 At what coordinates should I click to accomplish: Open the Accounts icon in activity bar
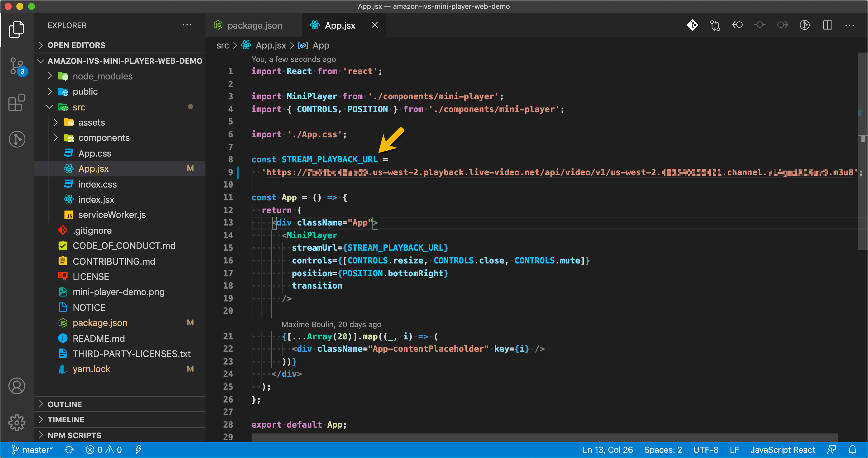(x=17, y=386)
